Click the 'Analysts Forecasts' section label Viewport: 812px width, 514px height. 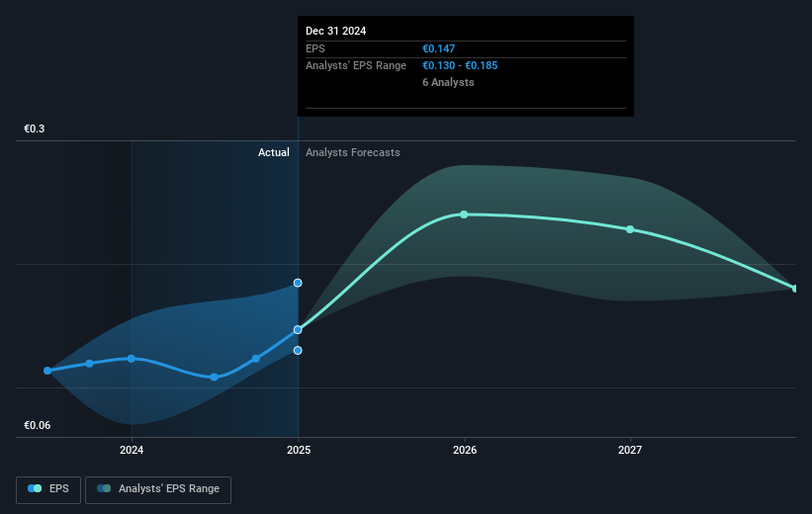(353, 152)
